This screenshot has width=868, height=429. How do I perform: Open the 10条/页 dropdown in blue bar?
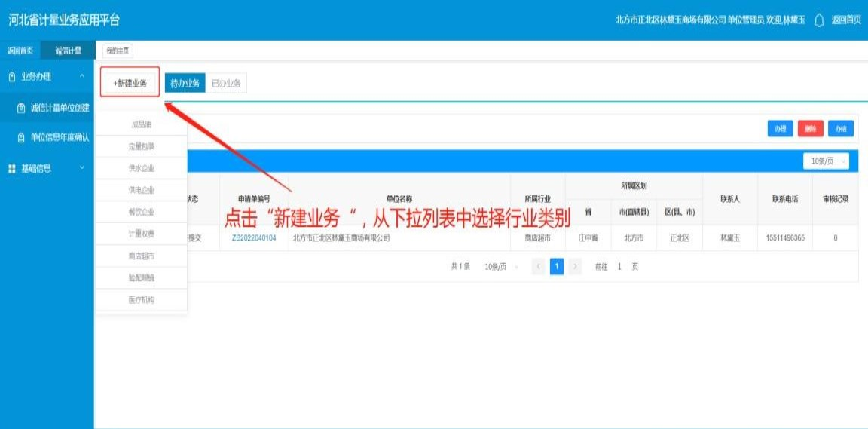pyautogui.click(x=826, y=161)
